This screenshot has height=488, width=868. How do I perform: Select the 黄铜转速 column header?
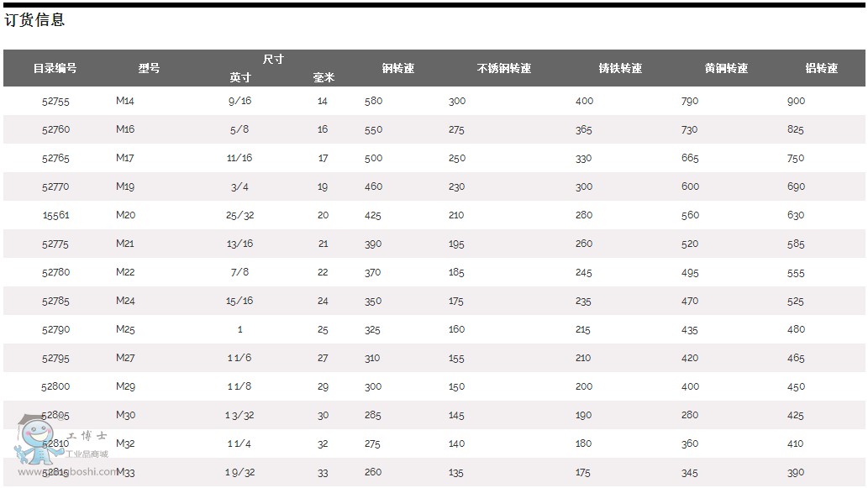coord(726,68)
